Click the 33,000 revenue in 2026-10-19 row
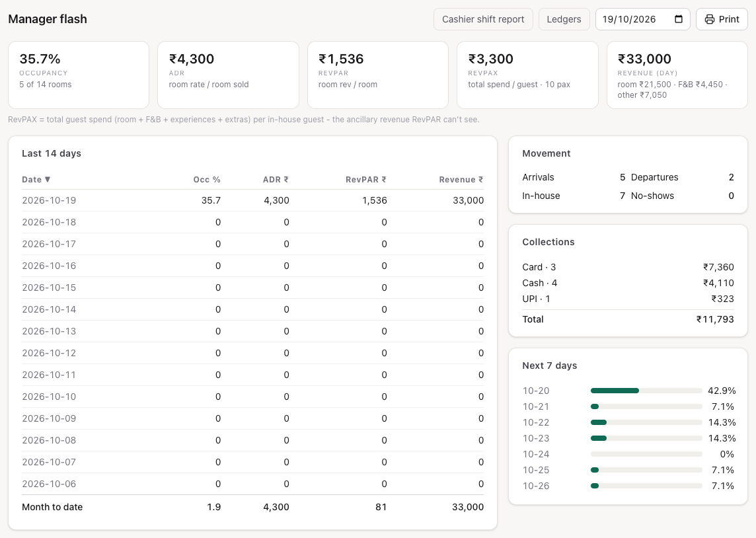This screenshot has width=756, height=538. tap(468, 200)
